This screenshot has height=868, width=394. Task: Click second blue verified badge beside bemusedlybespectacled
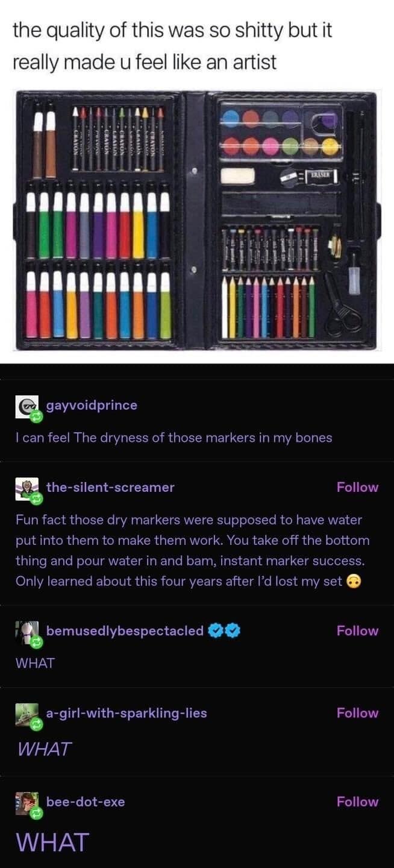point(231,631)
